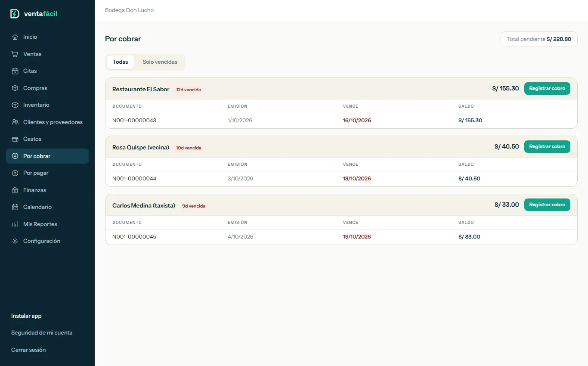Image resolution: width=588 pixels, height=366 pixels.
Task: Click the Inicio house icon
Action: pyautogui.click(x=15, y=37)
